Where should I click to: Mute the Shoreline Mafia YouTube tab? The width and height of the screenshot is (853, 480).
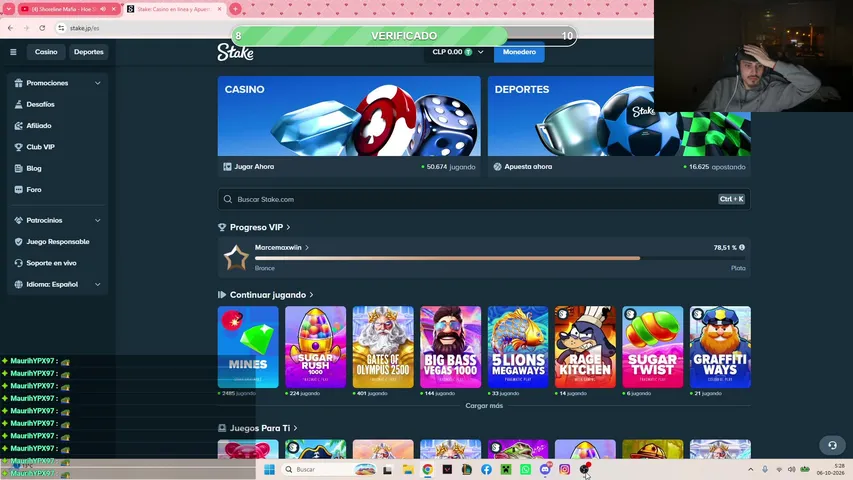coord(103,9)
